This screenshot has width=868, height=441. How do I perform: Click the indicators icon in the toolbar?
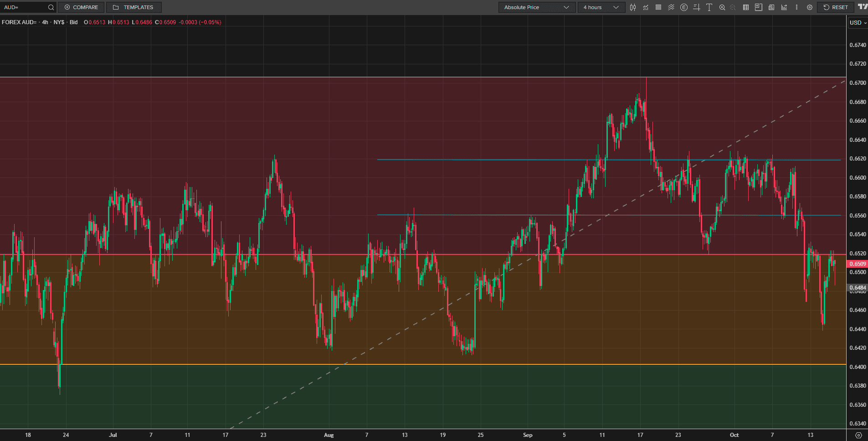[646, 7]
